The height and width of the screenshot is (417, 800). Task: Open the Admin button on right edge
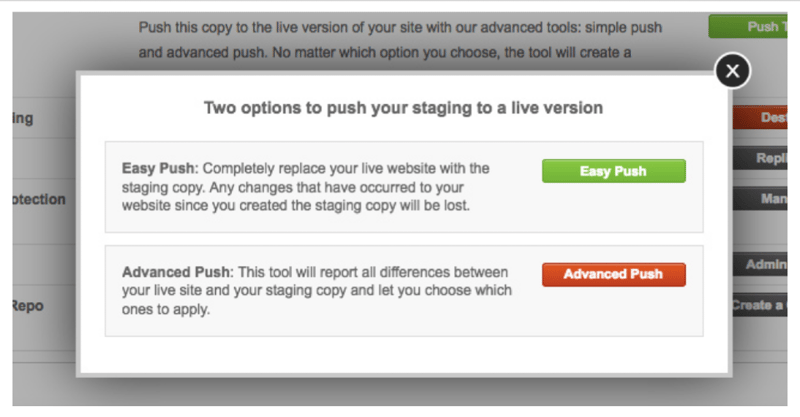[770, 265]
